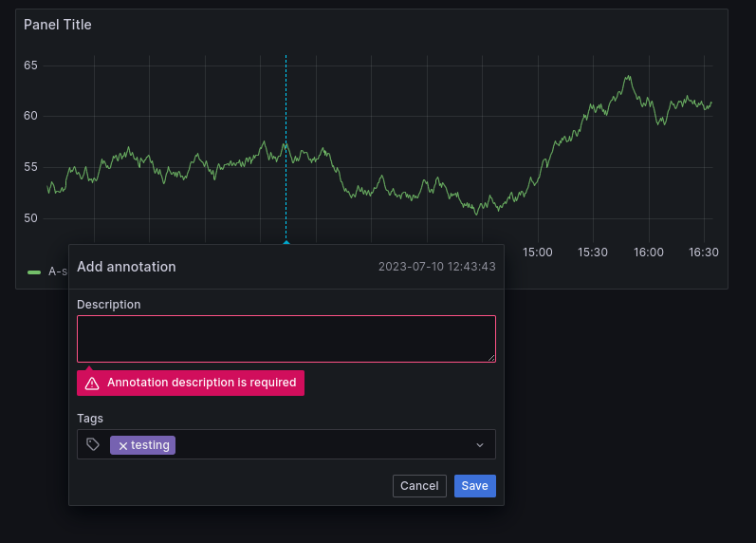Viewport: 756px width, 543px height.
Task: Remove the testing tag via its X icon
Action: (x=123, y=445)
